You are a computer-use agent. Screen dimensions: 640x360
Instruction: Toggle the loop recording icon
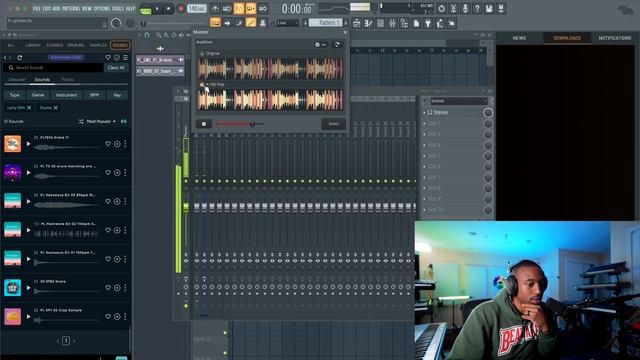(262, 9)
